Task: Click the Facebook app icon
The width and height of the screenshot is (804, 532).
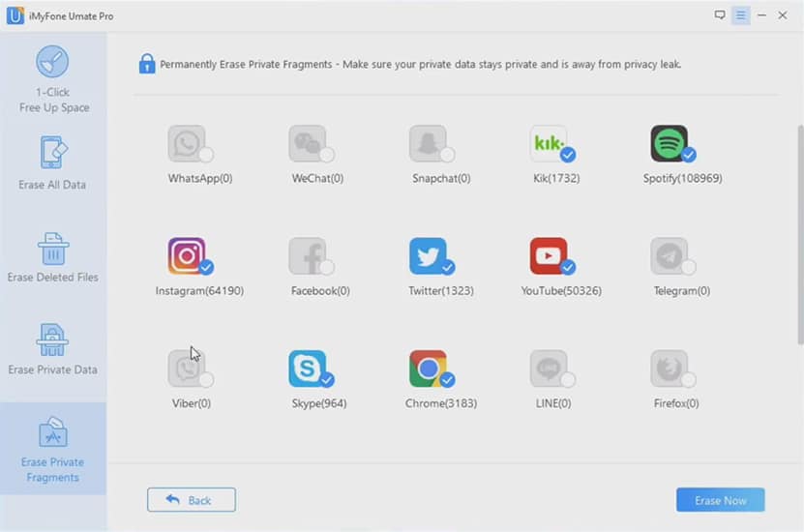Action: click(x=307, y=255)
